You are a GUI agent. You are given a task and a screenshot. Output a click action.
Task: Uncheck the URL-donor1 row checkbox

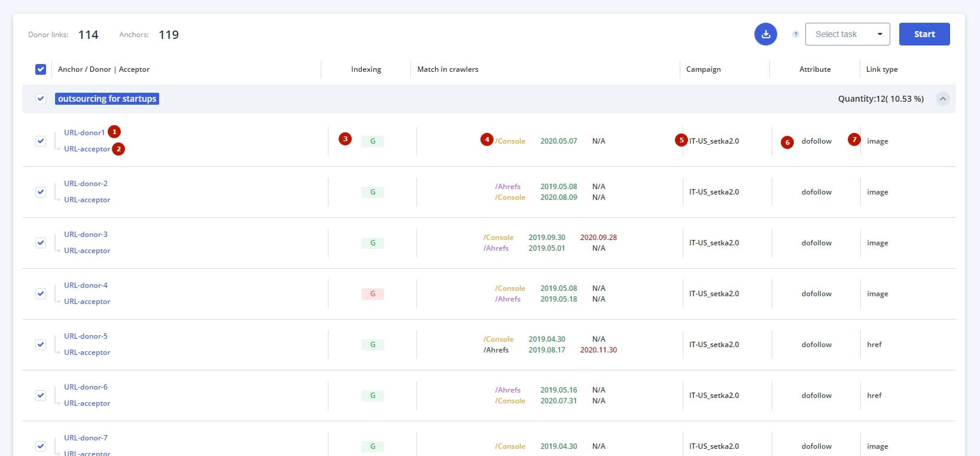click(41, 141)
